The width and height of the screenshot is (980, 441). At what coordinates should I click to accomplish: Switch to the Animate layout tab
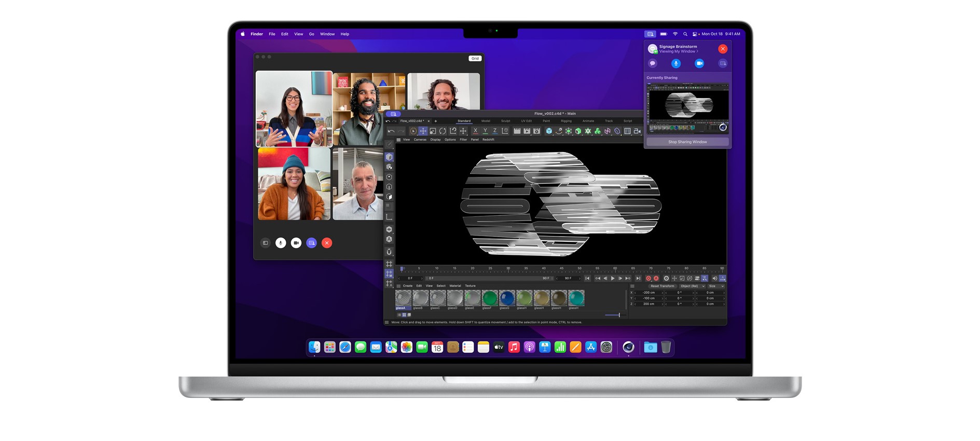pos(588,121)
